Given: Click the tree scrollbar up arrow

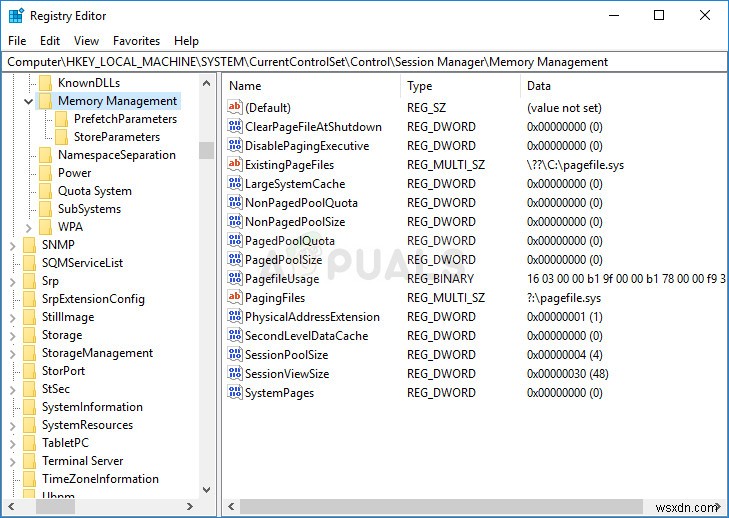Looking at the screenshot, I should [206, 83].
